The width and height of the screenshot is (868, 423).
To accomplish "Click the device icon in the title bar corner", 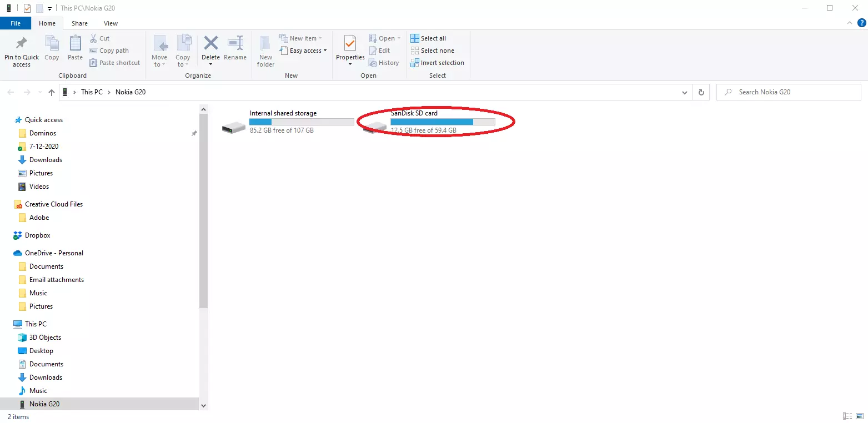I will click(9, 8).
